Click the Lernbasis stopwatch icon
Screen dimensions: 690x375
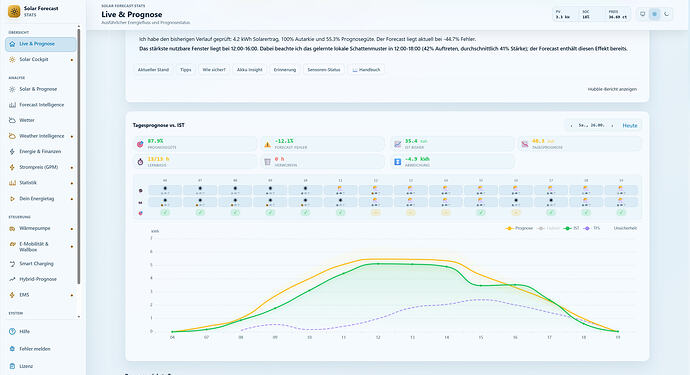(x=140, y=162)
